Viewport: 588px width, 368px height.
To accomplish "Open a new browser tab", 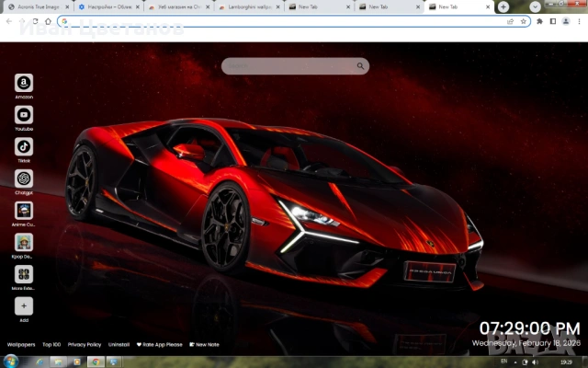I will tap(503, 6).
